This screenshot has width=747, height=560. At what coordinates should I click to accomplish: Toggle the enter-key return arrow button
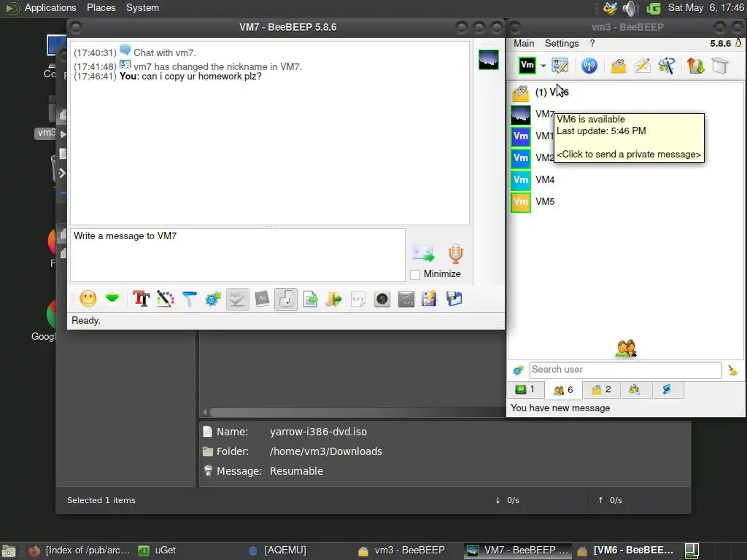(x=286, y=299)
